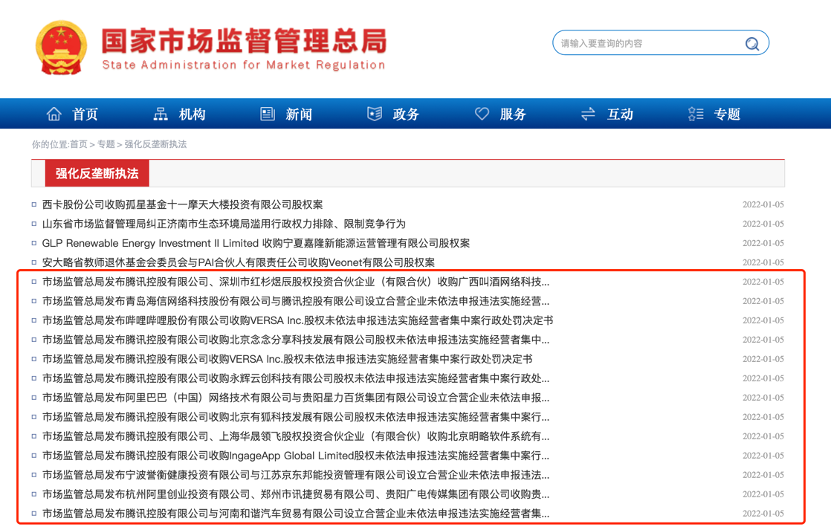The width and height of the screenshot is (832, 528).
Task: Open the 西卡股份公司收购 article link
Action: [x=182, y=204]
